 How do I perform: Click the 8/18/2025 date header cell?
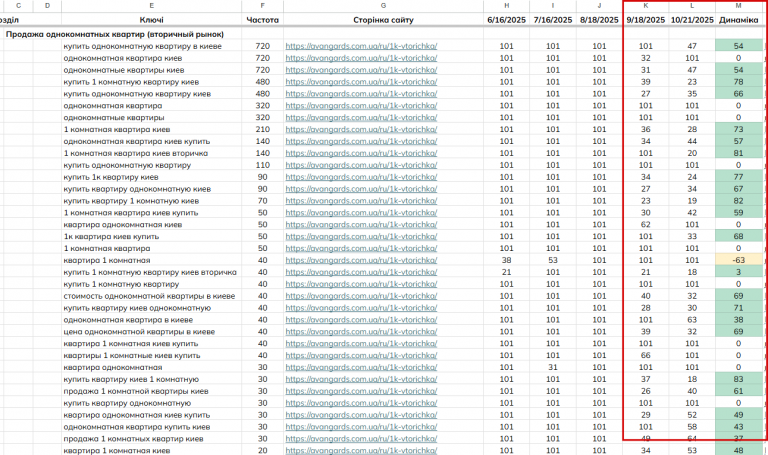tap(599, 20)
